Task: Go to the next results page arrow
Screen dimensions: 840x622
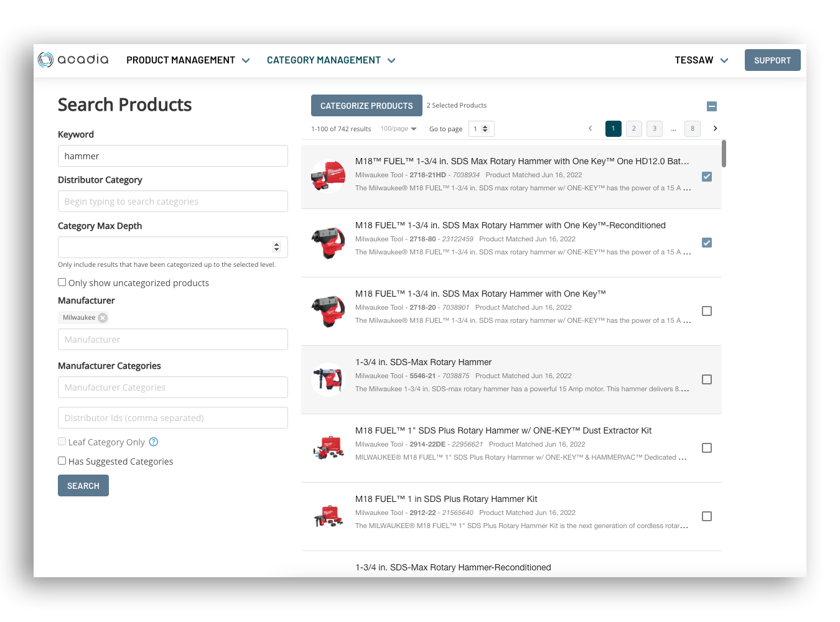Action: tap(715, 129)
